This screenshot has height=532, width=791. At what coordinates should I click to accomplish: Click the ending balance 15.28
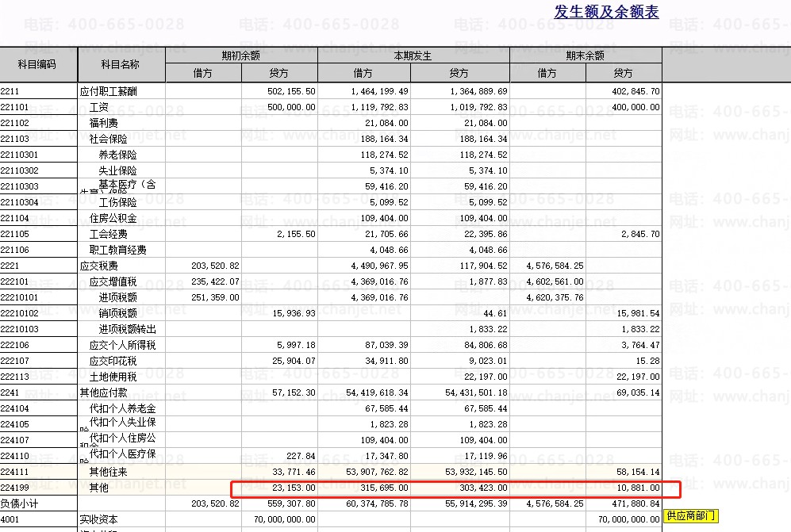point(647,361)
